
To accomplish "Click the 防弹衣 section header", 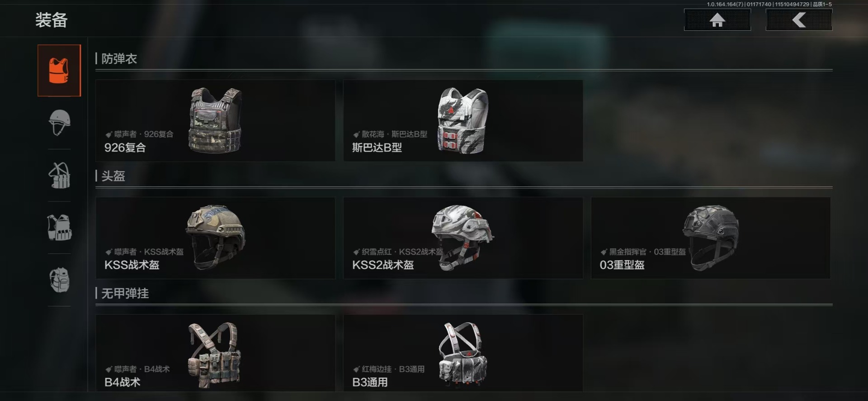I will pos(119,59).
